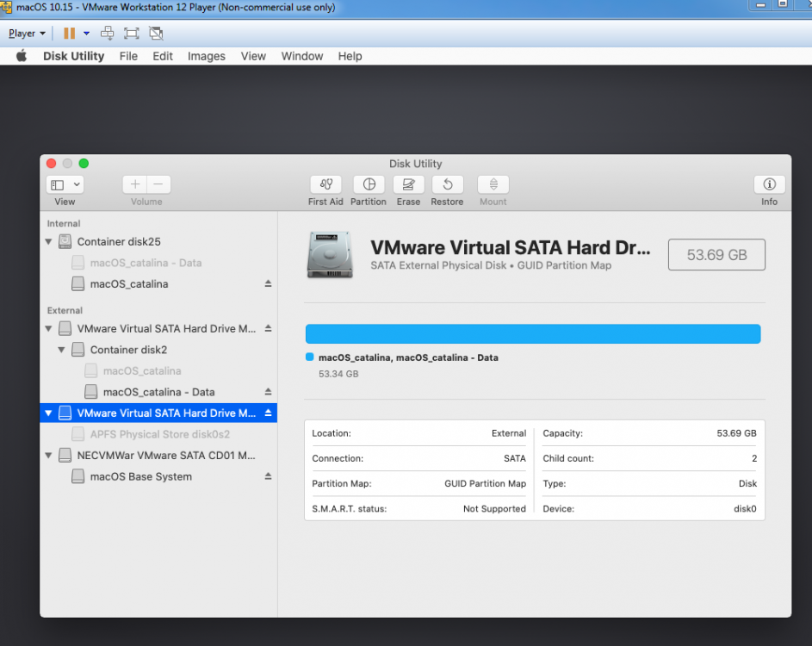Click the blue partition usage bar
This screenshot has height=646, width=812.
point(533,334)
